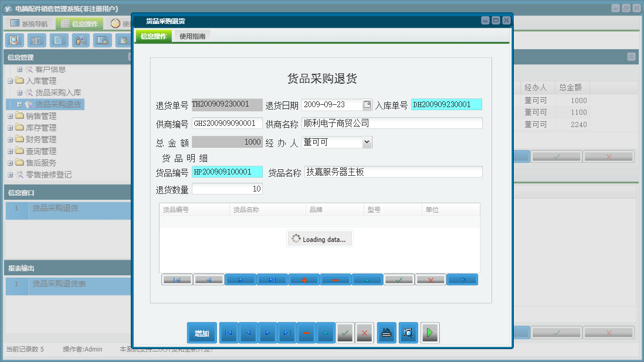Click the 单位 column header in the grid
Image resolution: width=644 pixels, height=362 pixels.
[x=451, y=210]
